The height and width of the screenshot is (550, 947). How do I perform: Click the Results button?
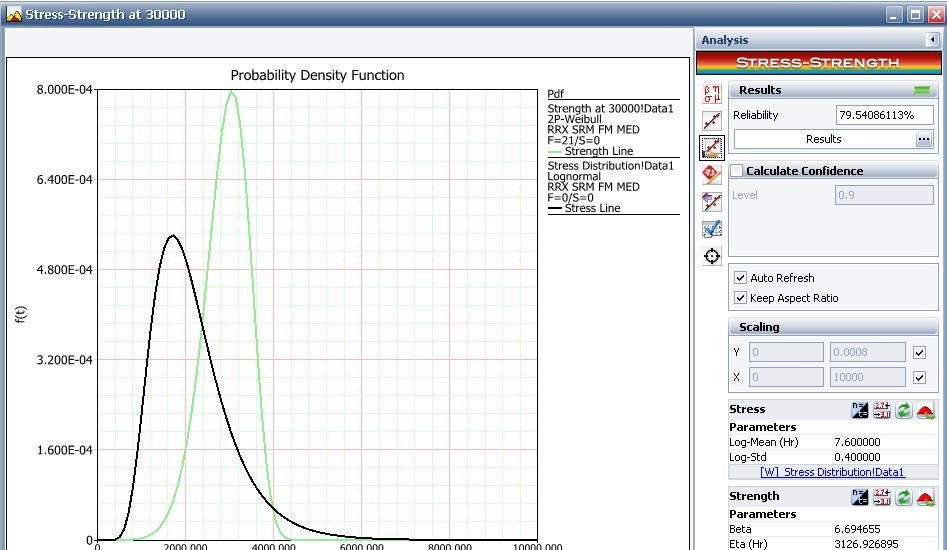(x=824, y=139)
